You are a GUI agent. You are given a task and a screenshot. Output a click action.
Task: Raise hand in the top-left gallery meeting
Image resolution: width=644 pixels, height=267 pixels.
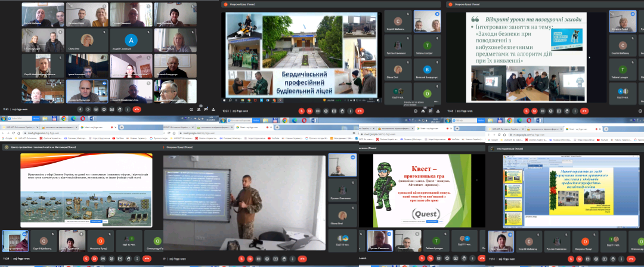pos(120,110)
